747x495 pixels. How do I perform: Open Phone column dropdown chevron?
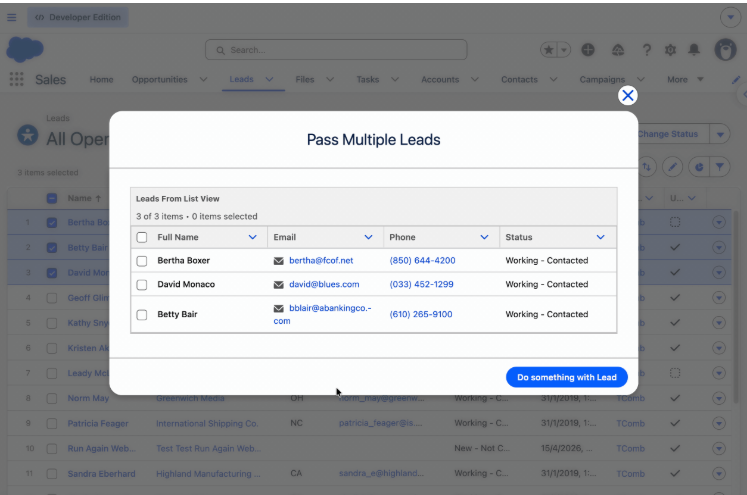484,237
